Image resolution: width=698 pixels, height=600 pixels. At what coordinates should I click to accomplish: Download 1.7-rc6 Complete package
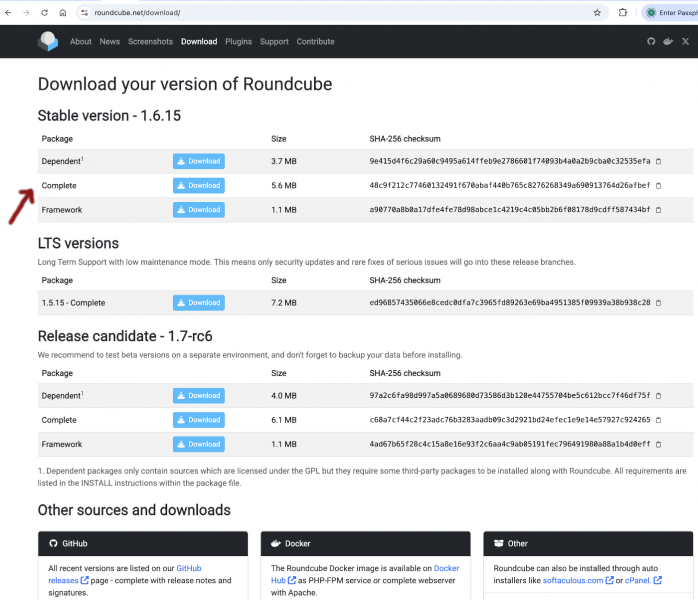[199, 420]
